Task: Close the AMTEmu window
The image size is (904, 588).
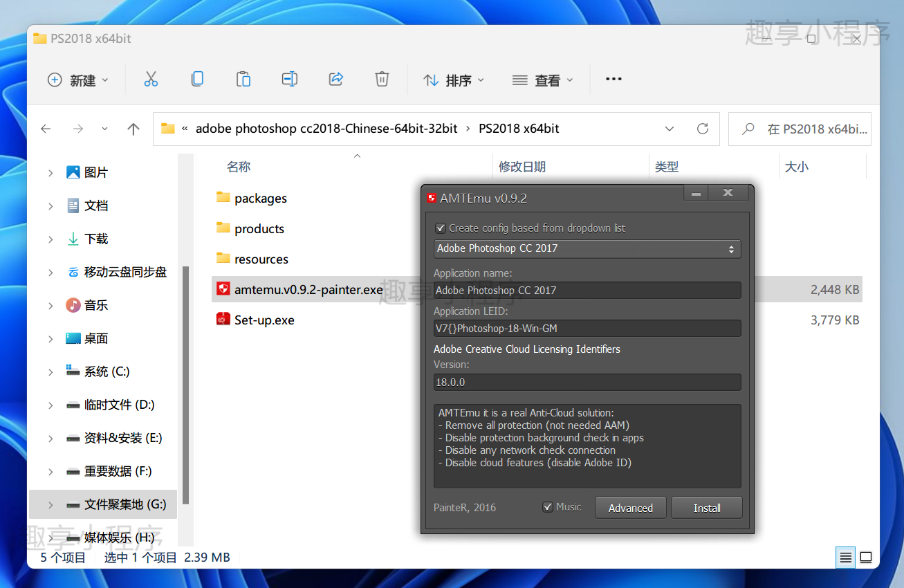Action: [x=728, y=194]
